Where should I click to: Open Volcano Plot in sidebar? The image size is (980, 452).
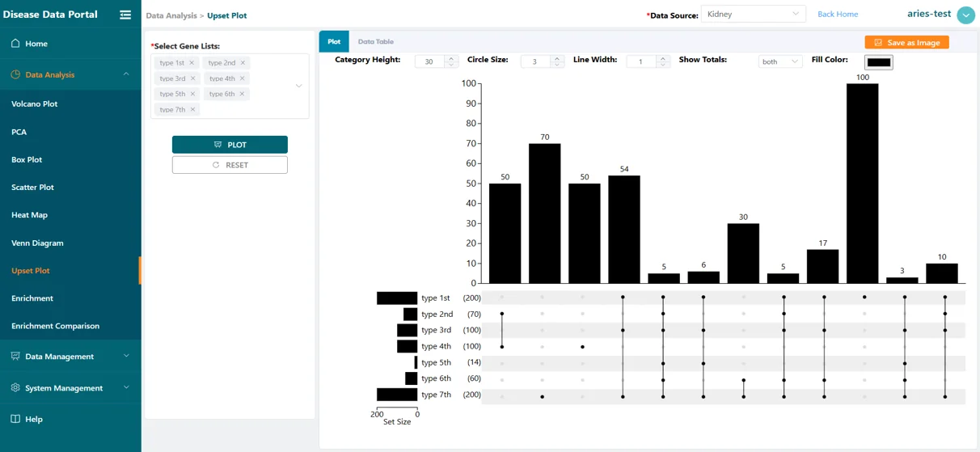35,103
